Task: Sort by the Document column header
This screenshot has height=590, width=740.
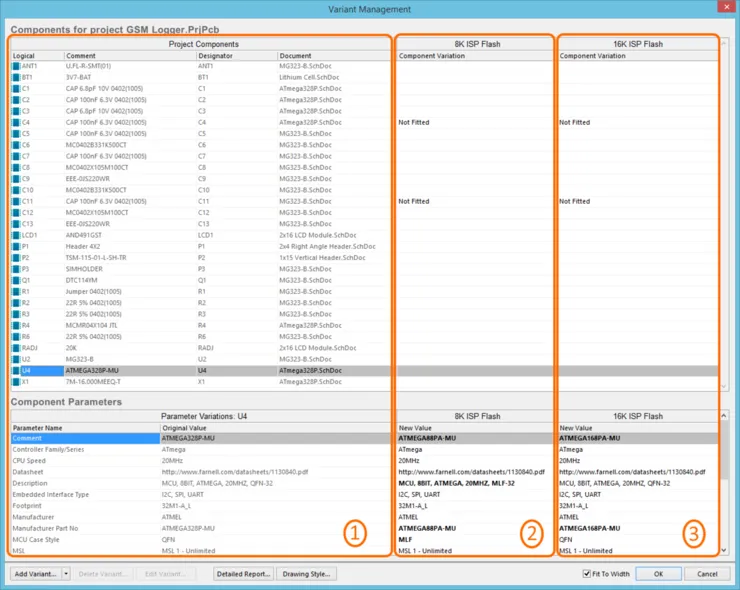Action: [334, 56]
